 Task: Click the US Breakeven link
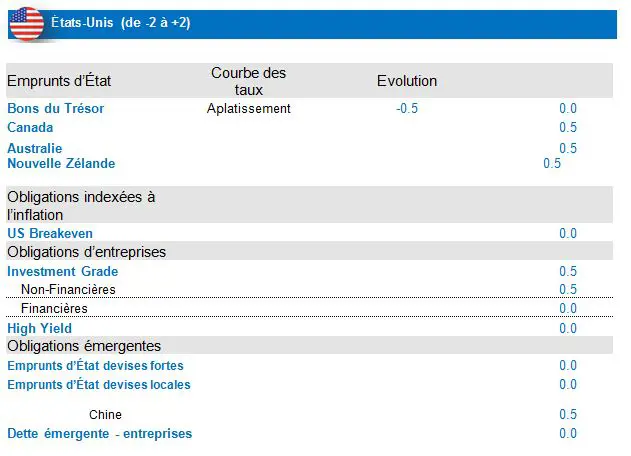tap(50, 233)
